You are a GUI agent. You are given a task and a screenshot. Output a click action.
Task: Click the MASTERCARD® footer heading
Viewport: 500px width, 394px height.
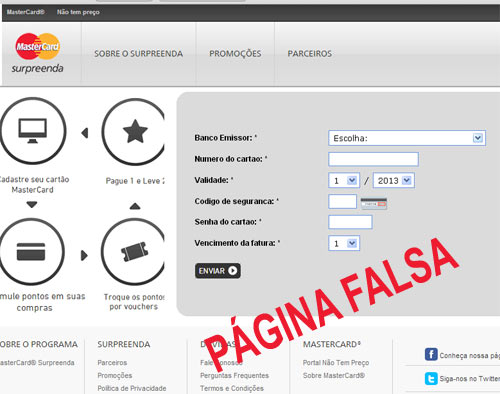pyautogui.click(x=332, y=344)
